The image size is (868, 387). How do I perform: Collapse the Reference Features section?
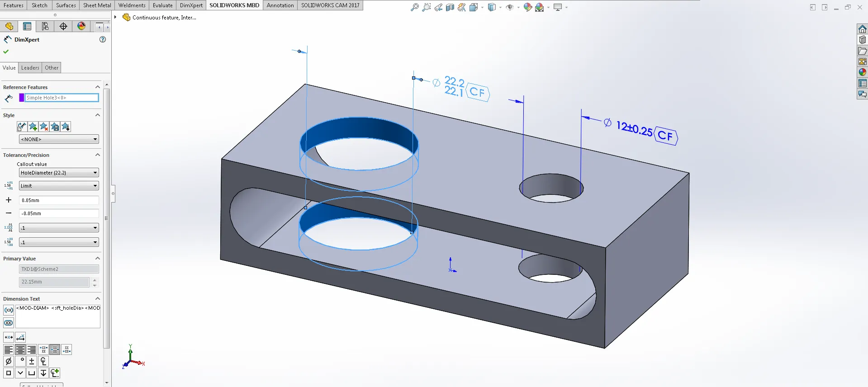(97, 87)
